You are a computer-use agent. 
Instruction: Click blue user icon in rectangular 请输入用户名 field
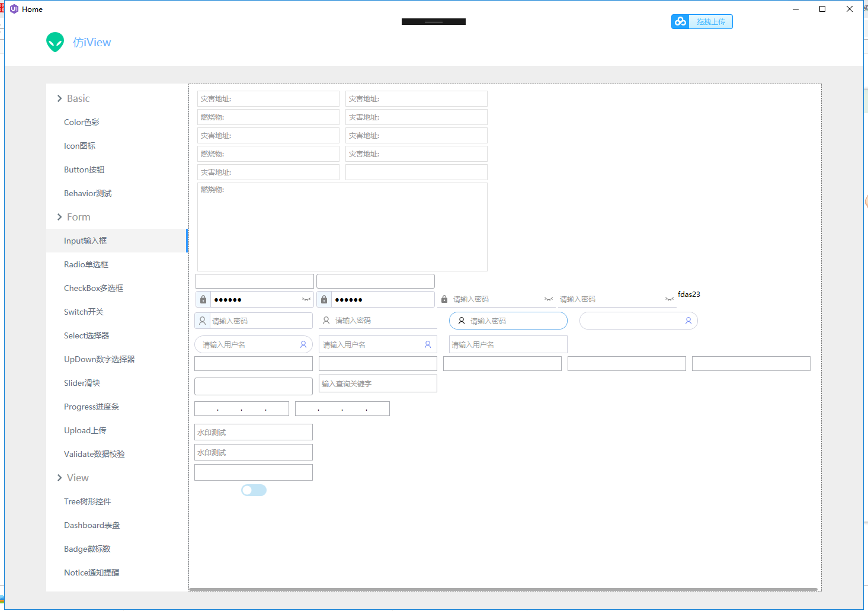point(428,344)
